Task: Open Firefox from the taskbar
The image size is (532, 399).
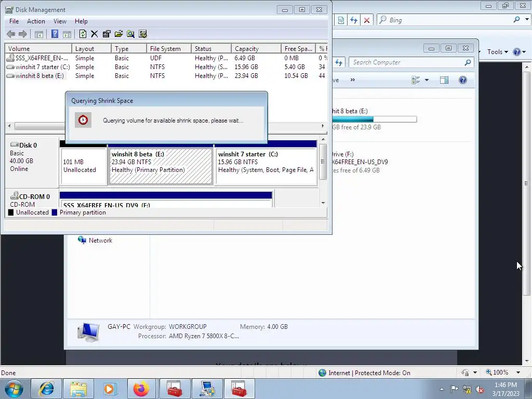Action: click(x=141, y=389)
